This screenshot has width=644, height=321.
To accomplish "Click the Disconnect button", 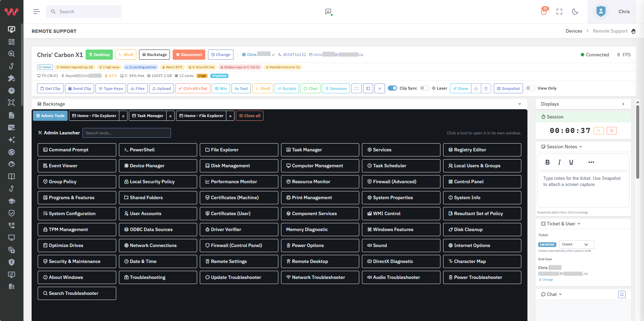I will pyautogui.click(x=189, y=55).
